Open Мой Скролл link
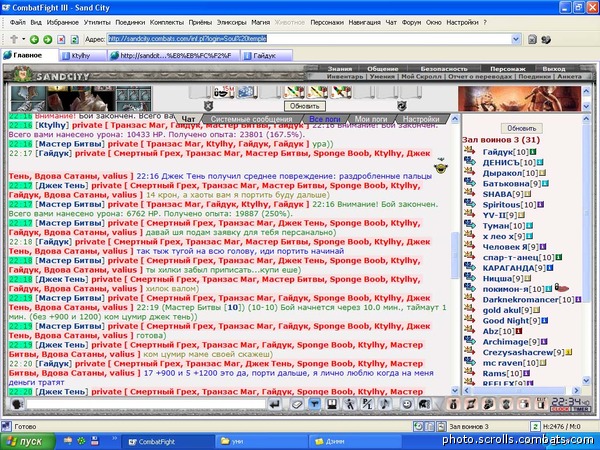 point(422,77)
